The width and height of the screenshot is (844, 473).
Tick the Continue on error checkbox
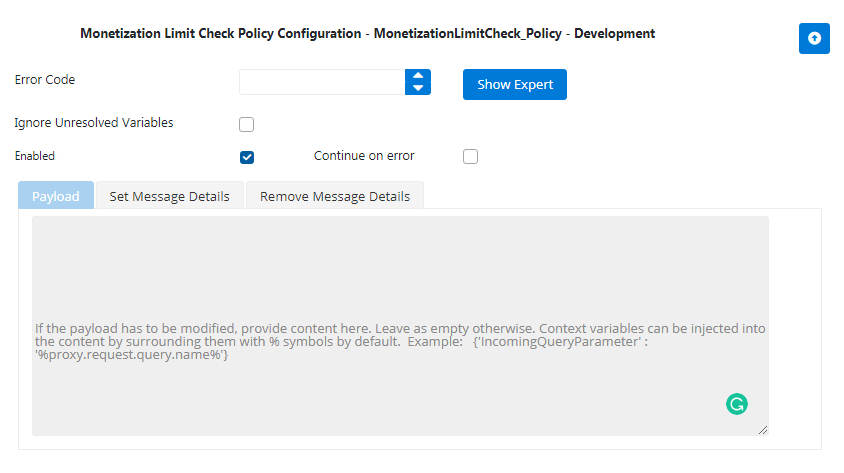(470, 157)
